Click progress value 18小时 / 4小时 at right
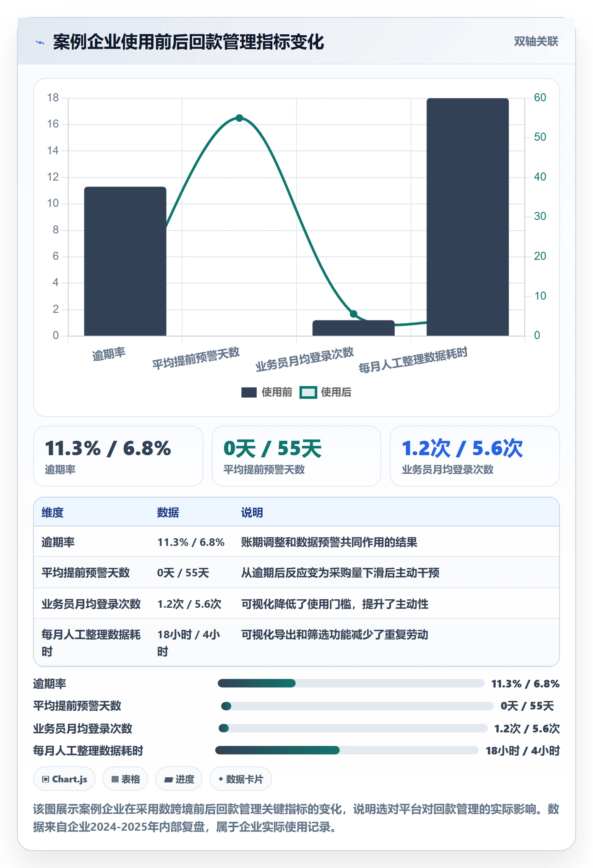 click(x=523, y=751)
